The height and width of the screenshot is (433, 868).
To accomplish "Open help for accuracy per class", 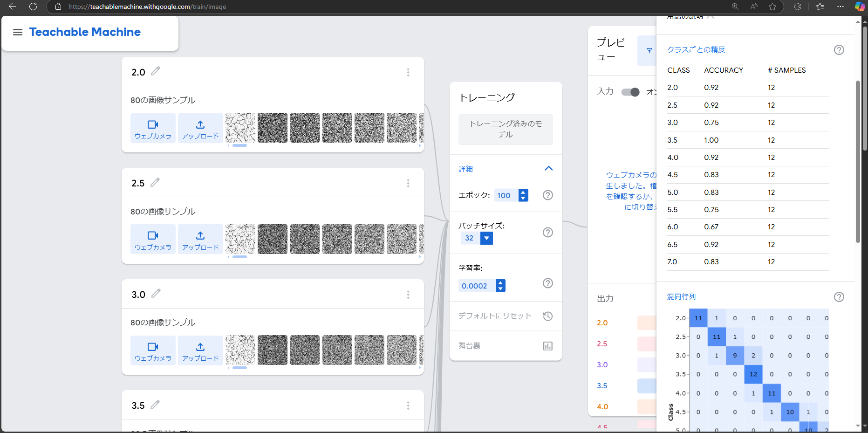I will [839, 50].
